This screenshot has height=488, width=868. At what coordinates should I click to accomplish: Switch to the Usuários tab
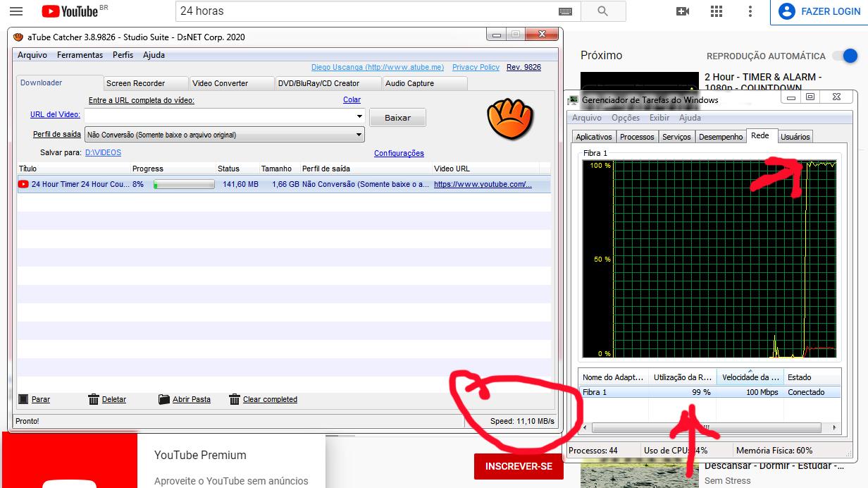tap(795, 137)
